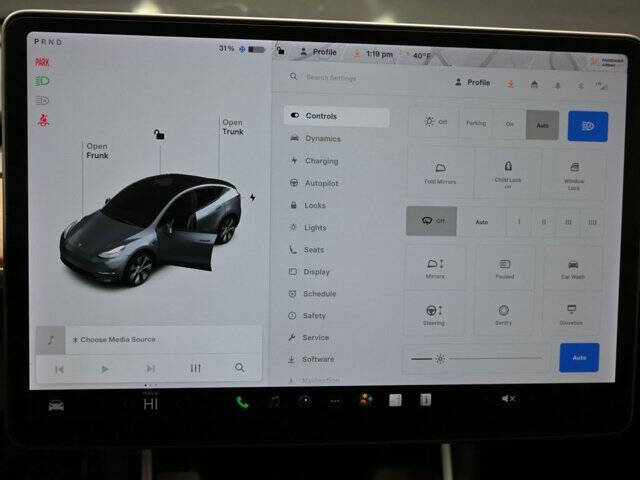
Task: Set wipers to speed III
Action: coord(568,222)
